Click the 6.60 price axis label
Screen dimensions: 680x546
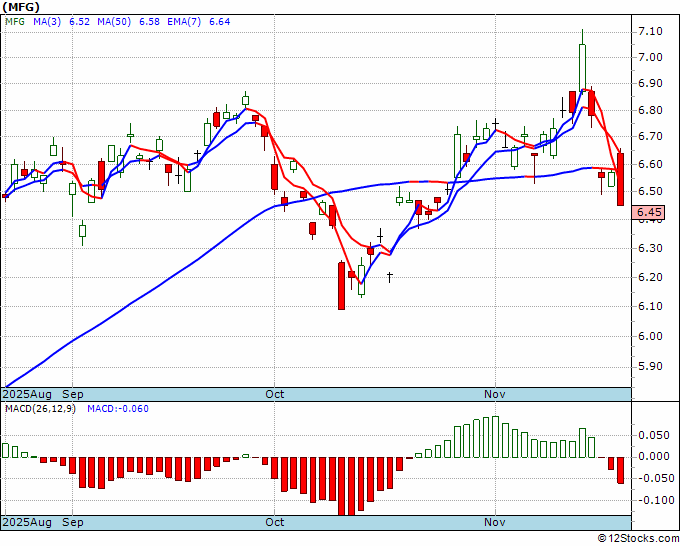click(x=650, y=164)
